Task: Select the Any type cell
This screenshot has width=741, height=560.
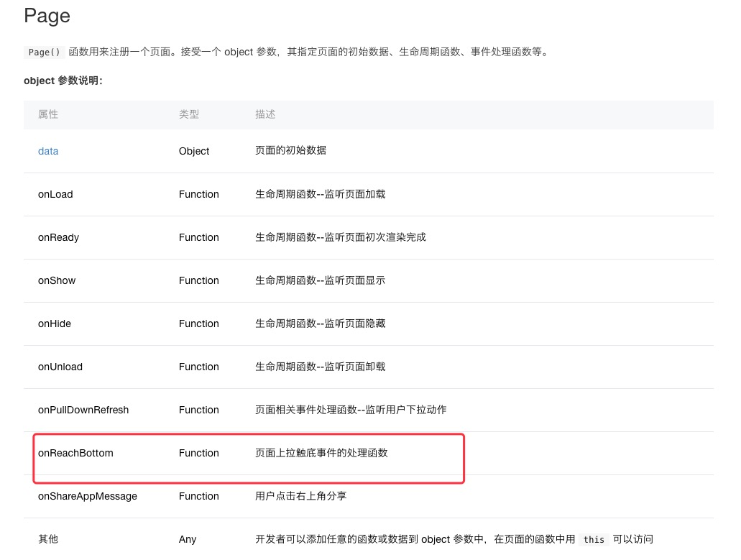Action: pos(188,540)
